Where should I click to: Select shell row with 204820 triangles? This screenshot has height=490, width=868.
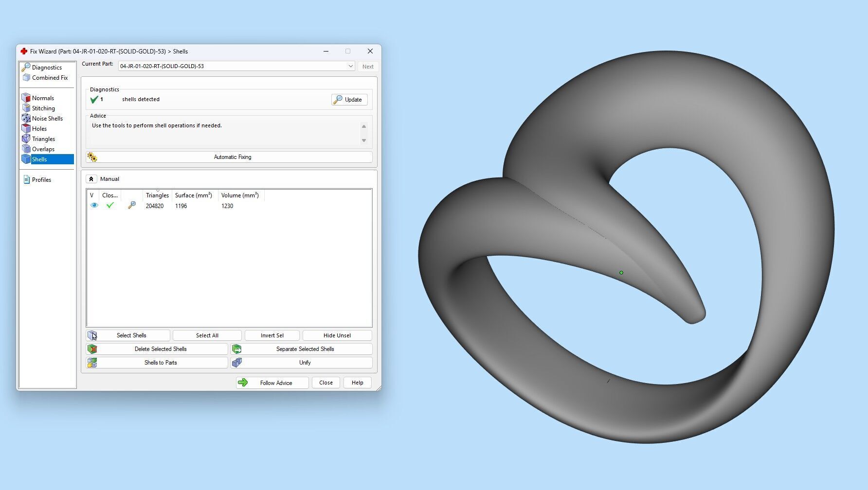pos(229,206)
